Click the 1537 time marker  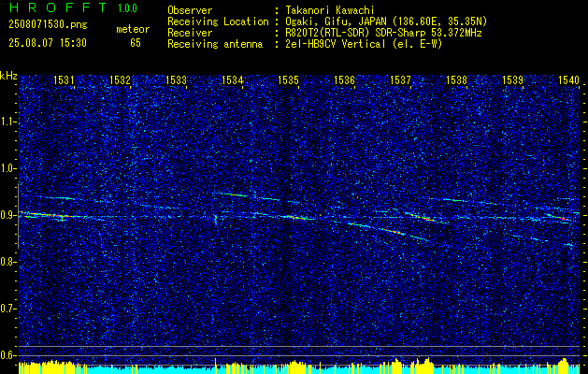400,79
